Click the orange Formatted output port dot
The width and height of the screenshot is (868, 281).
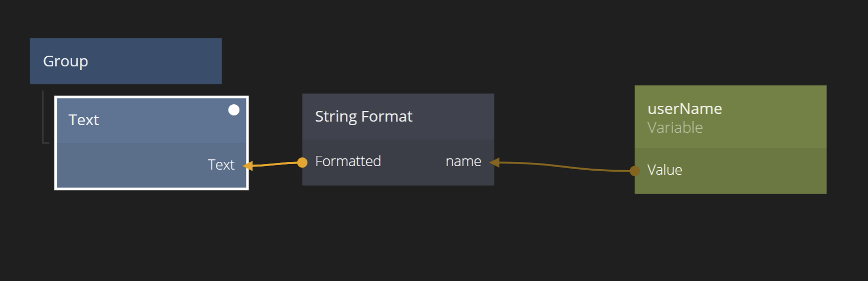point(302,162)
